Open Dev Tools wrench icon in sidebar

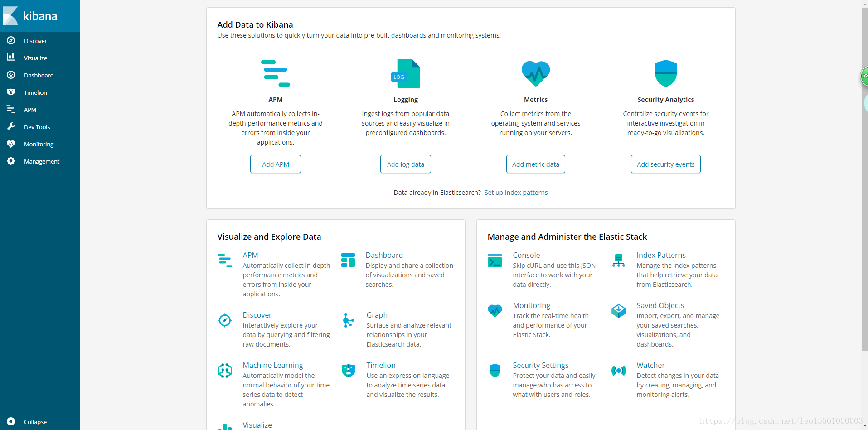(x=11, y=126)
